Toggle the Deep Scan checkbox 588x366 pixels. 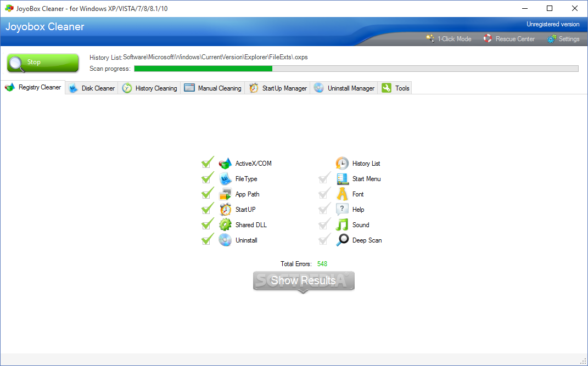[324, 240]
